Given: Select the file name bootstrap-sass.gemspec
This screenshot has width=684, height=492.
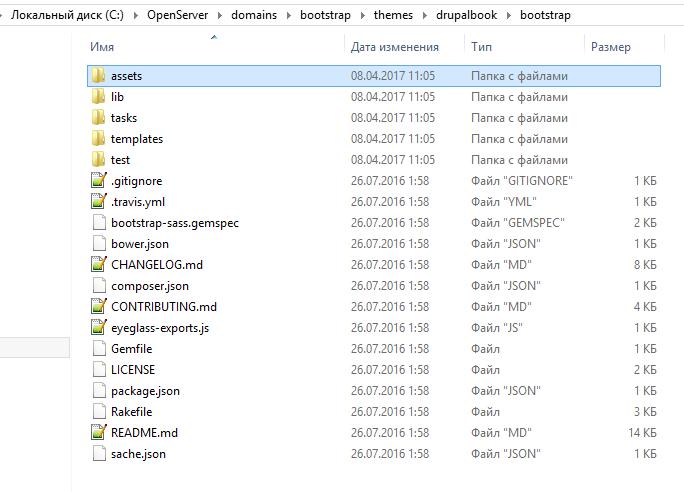Looking at the screenshot, I should 175,223.
